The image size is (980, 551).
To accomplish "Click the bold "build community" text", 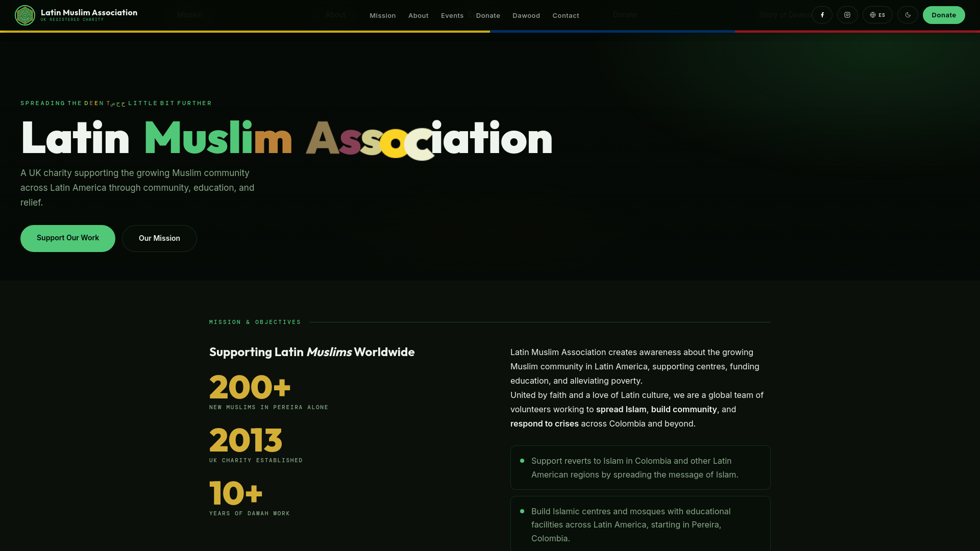I will pyautogui.click(x=684, y=409).
